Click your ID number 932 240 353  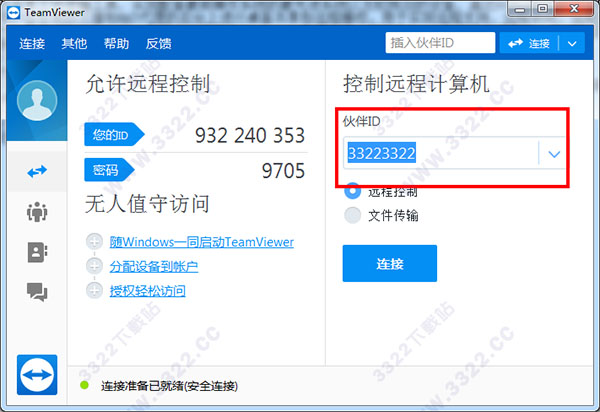[x=250, y=135]
